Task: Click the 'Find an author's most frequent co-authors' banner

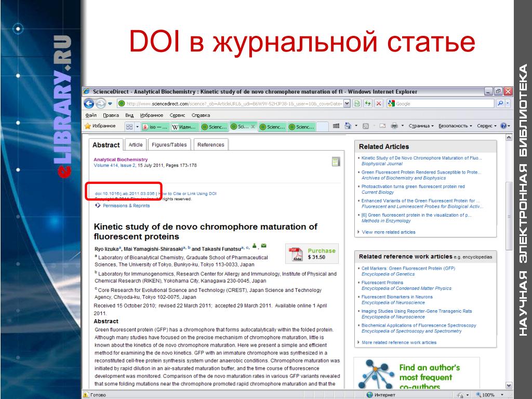Action: 417,374
